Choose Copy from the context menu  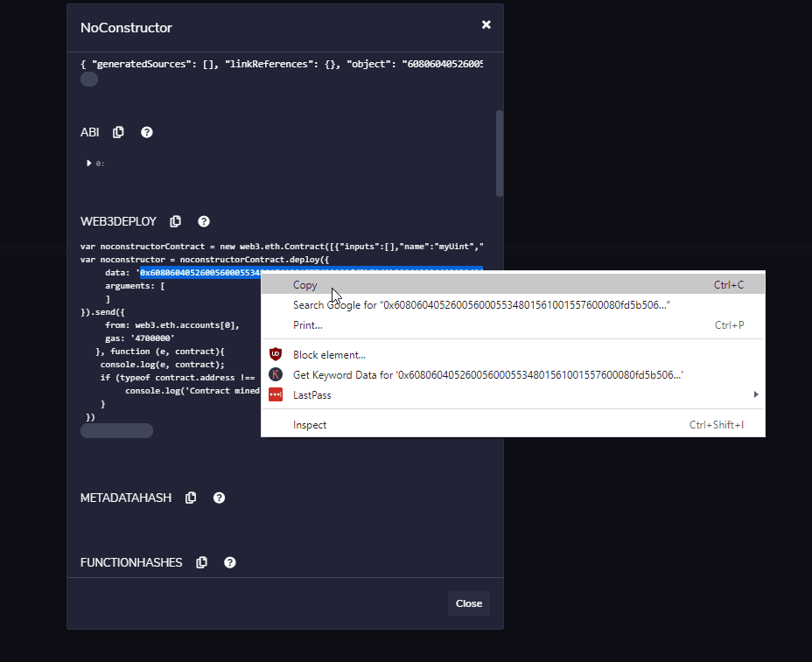point(514,285)
